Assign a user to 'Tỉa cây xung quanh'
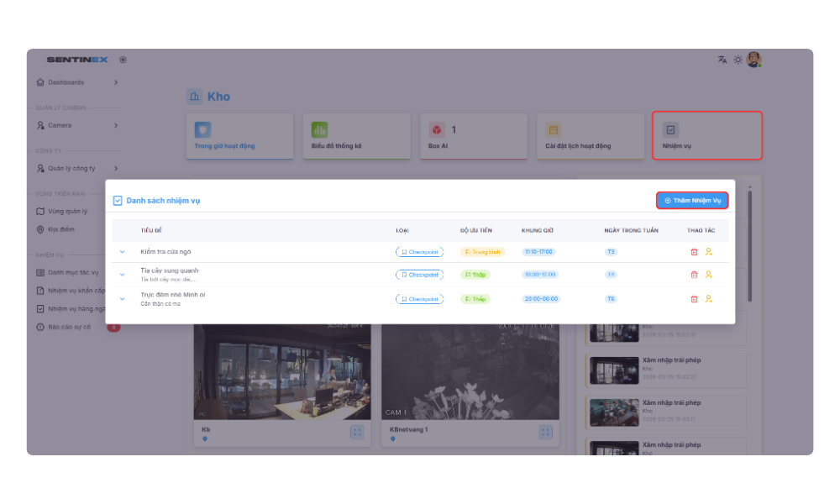Screen dimensions: 840x504 coord(708,275)
